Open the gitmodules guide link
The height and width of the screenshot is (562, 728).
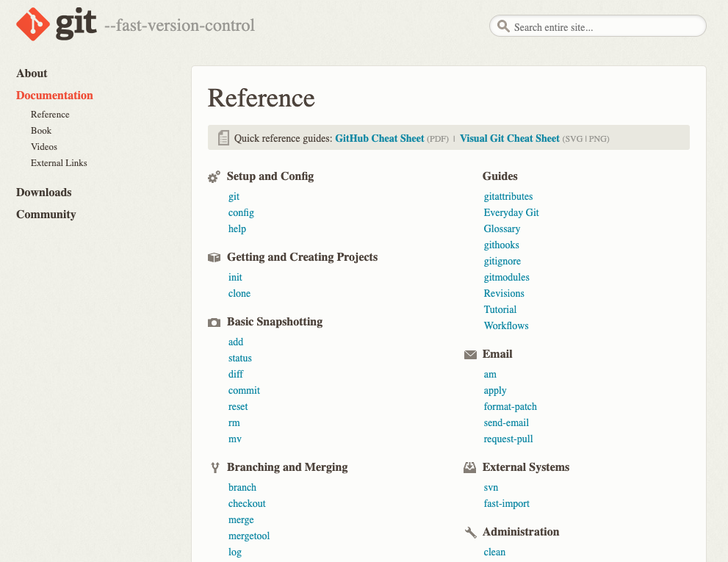507,277
